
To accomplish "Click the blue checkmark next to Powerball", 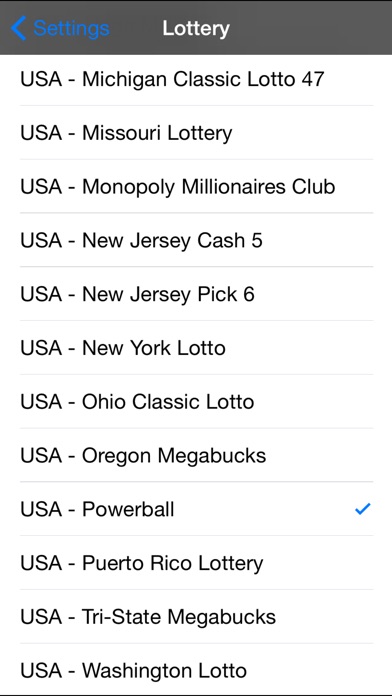I will pos(363,509).
